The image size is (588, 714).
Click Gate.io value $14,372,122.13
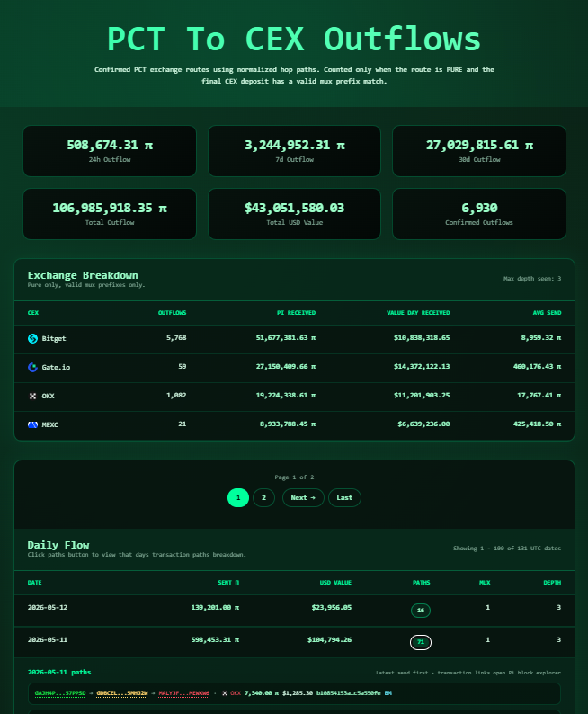click(422, 367)
